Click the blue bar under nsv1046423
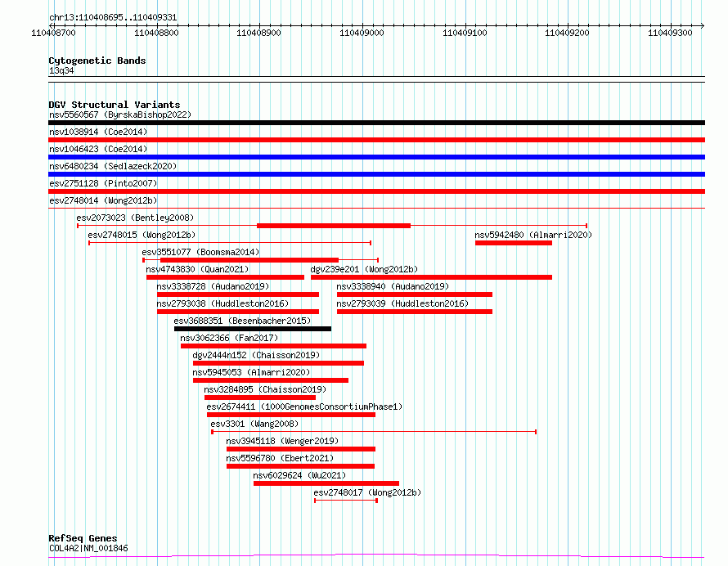The image size is (728, 566). pos(376,157)
